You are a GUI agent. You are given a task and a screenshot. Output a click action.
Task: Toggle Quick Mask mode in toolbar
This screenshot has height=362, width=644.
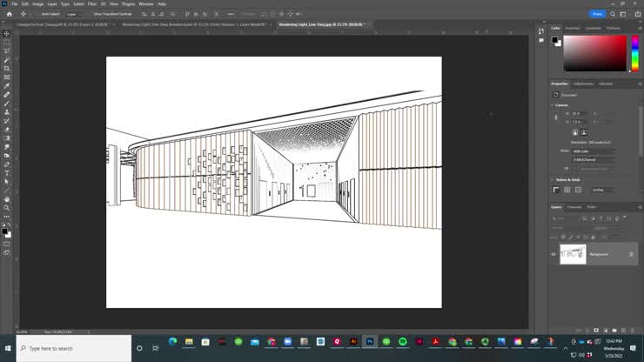pyautogui.click(x=7, y=244)
